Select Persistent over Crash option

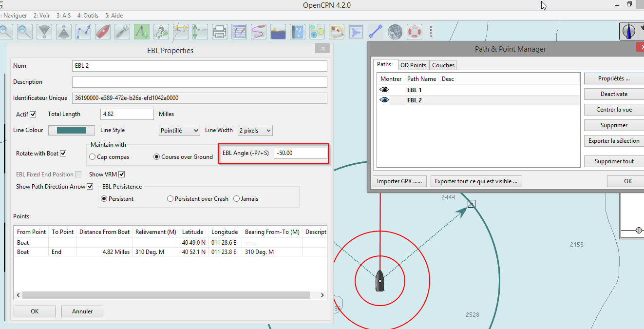click(170, 199)
